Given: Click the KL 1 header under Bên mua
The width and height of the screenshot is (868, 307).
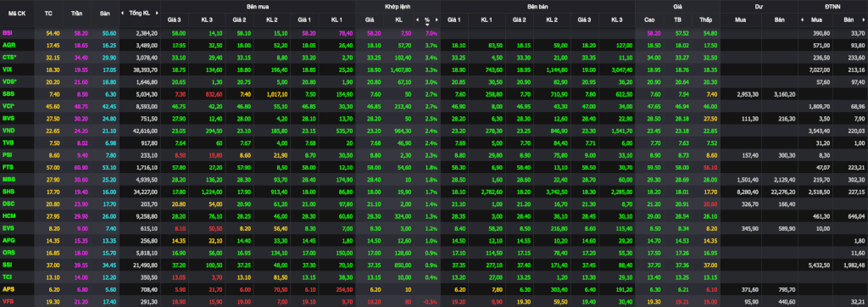Looking at the screenshot, I should 337,20.
